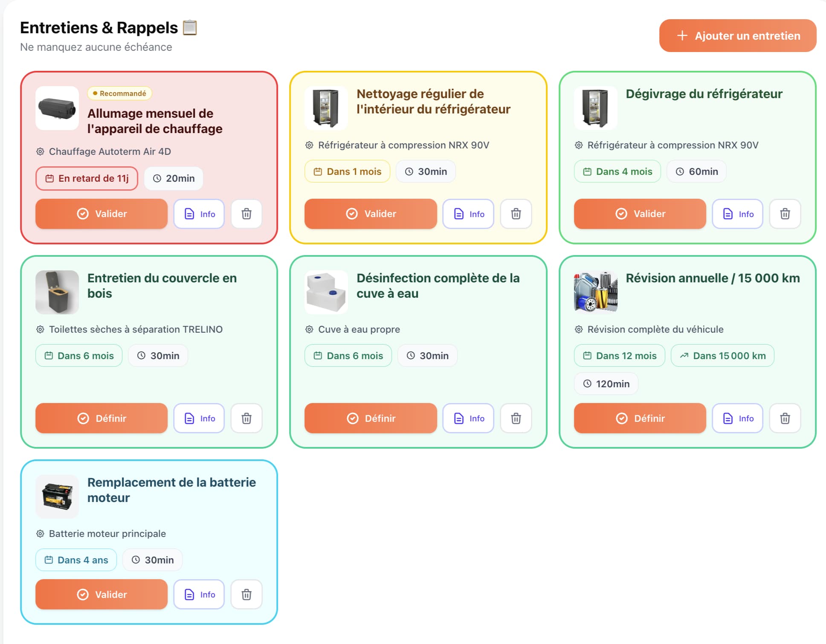
Task: Click the engine battery thumbnail image
Action: 57,496
